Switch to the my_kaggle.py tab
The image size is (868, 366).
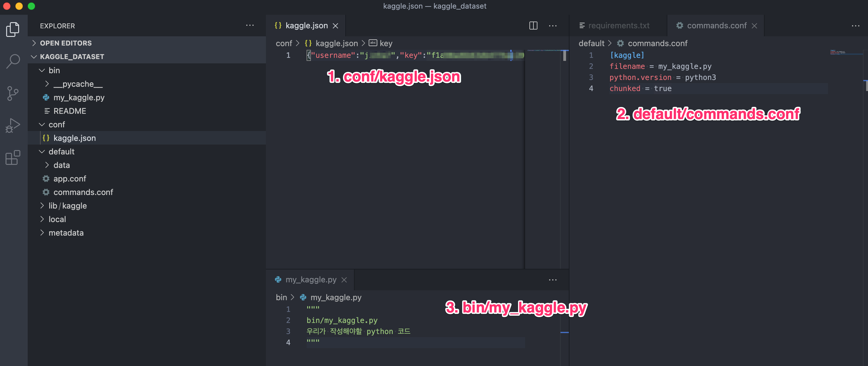coord(311,280)
